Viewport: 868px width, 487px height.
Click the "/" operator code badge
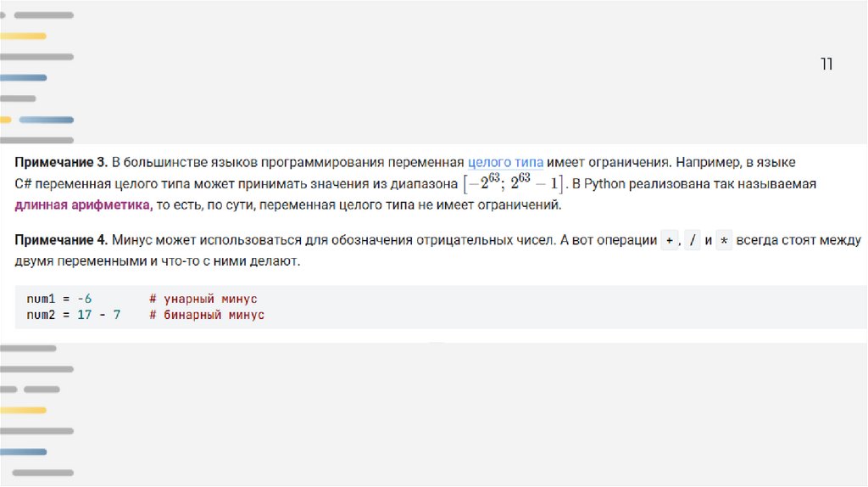(693, 241)
